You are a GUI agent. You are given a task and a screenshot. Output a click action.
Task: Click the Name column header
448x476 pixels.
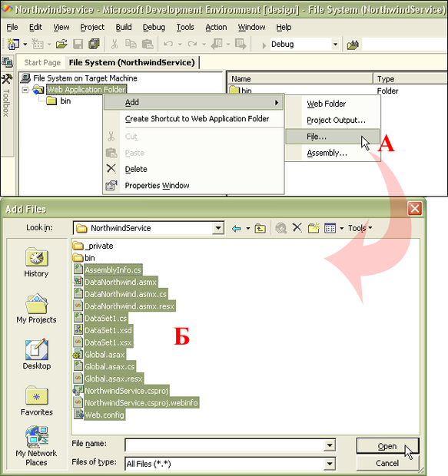pyautogui.click(x=300, y=79)
